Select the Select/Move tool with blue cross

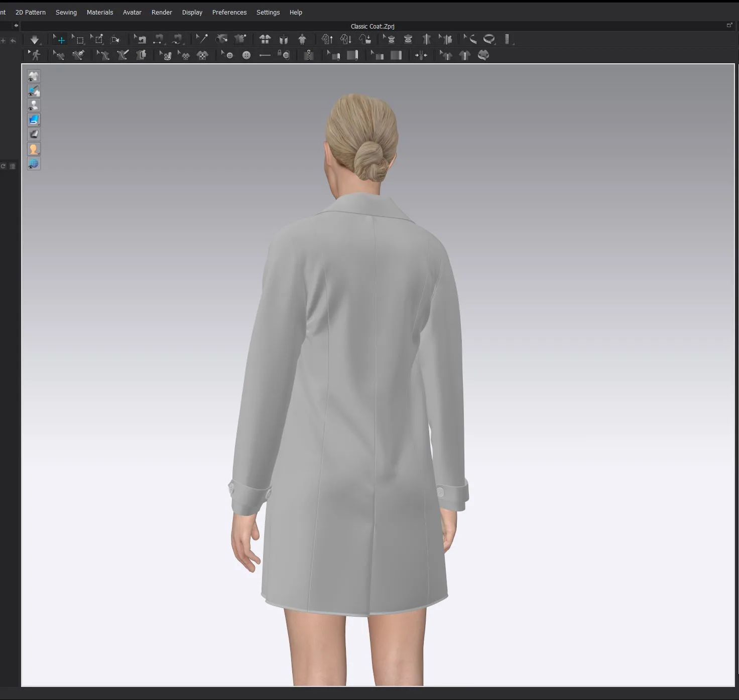[60, 39]
